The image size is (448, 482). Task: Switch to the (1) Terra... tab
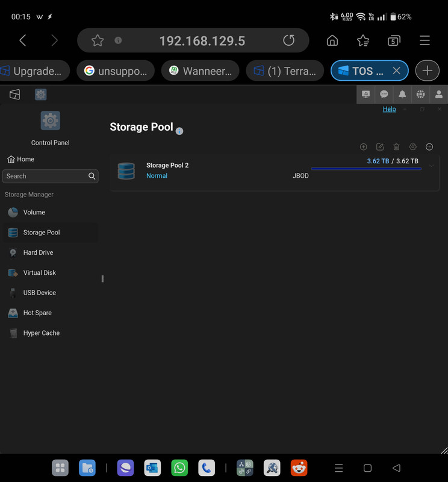285,70
